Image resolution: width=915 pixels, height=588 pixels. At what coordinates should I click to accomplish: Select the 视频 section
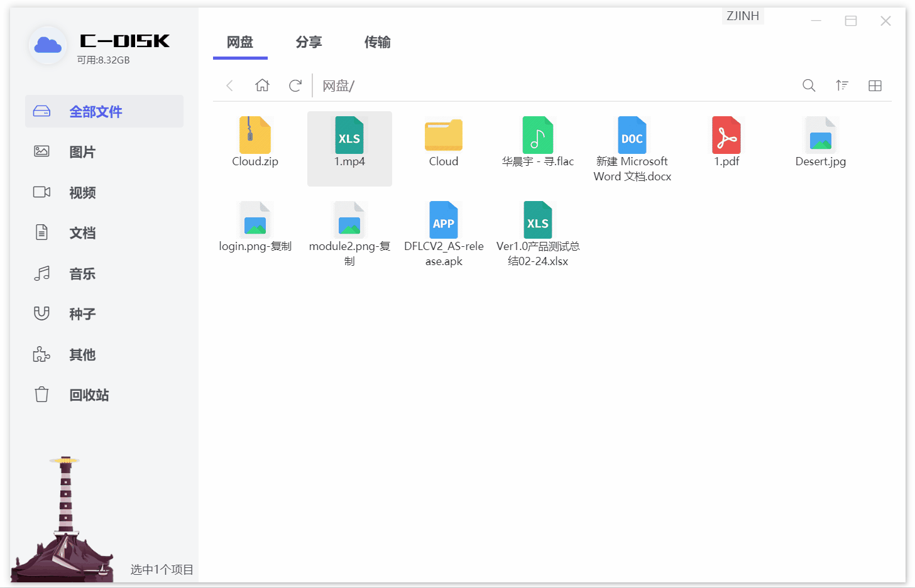pos(82,192)
